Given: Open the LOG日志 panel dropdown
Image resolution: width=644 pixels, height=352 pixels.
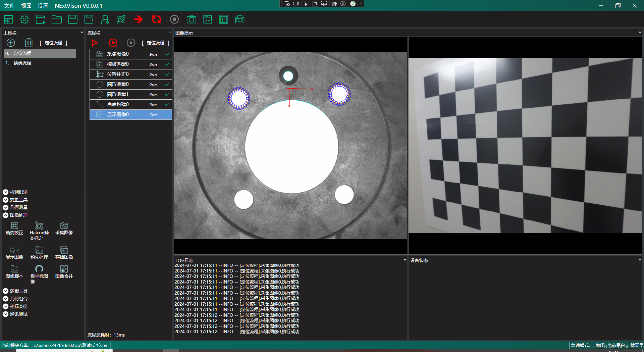Looking at the screenshot, I should pos(404,260).
